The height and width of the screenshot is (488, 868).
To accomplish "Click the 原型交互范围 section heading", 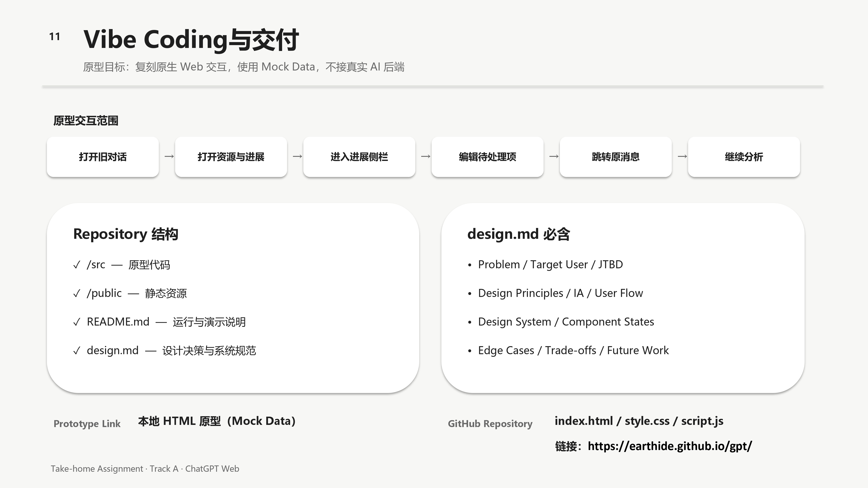I will pyautogui.click(x=85, y=121).
